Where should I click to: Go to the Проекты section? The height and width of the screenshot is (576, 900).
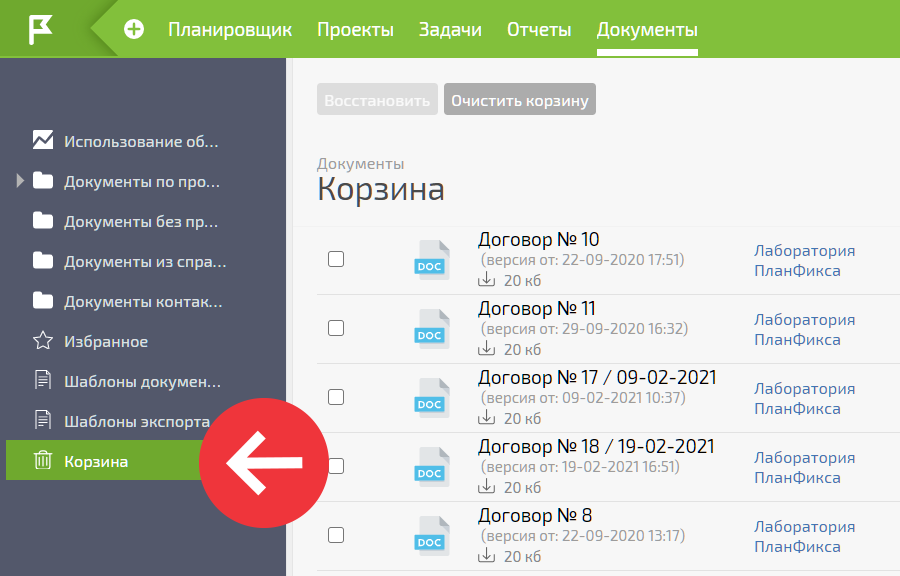tap(355, 29)
